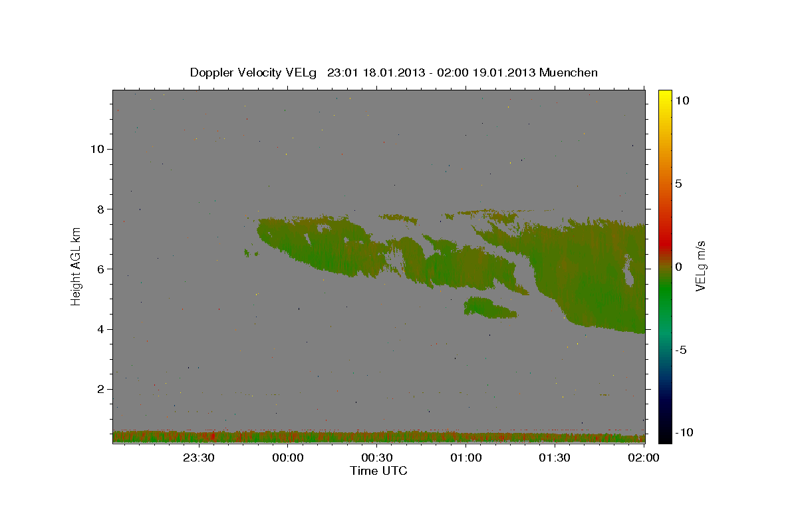Viewport: 798px width, 532px height.
Task: Click the '23:30' time tick label
Action: coord(198,458)
